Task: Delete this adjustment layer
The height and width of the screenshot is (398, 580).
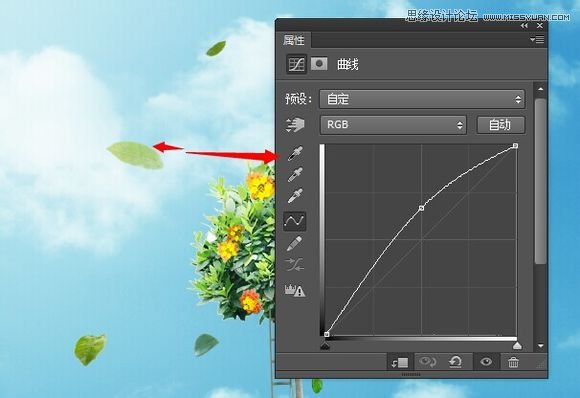Action: 513,362
